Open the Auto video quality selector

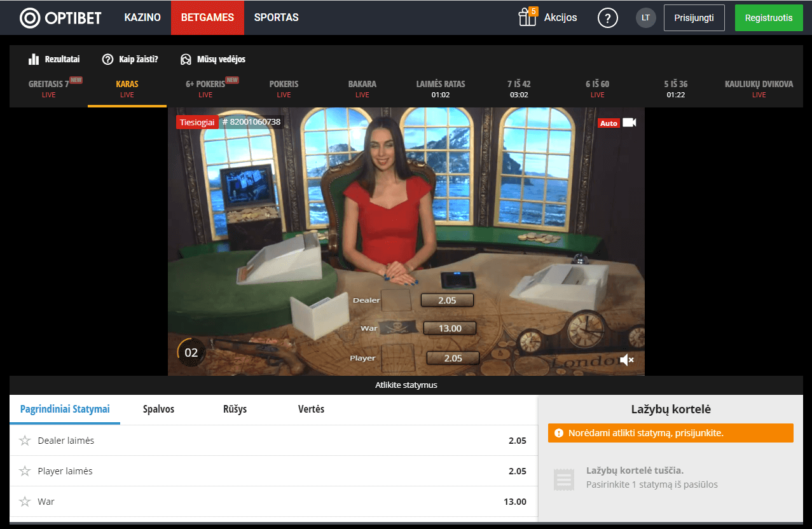[x=610, y=122]
